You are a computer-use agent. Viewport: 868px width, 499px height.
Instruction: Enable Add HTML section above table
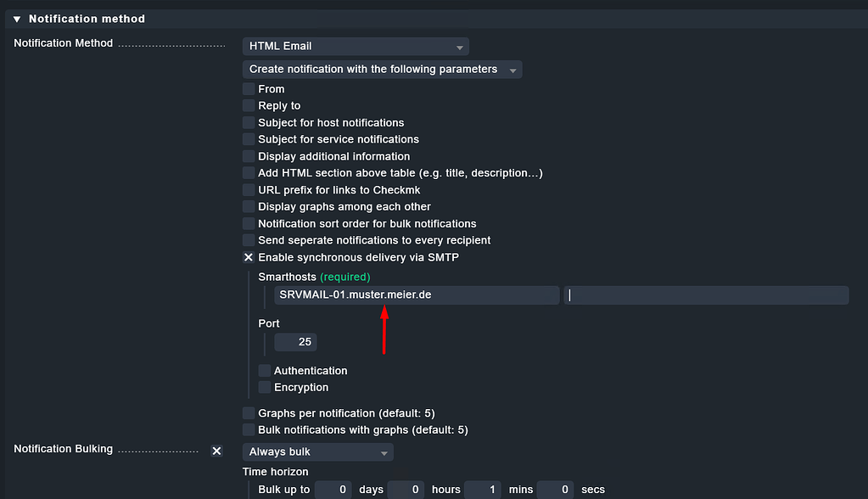(x=248, y=173)
